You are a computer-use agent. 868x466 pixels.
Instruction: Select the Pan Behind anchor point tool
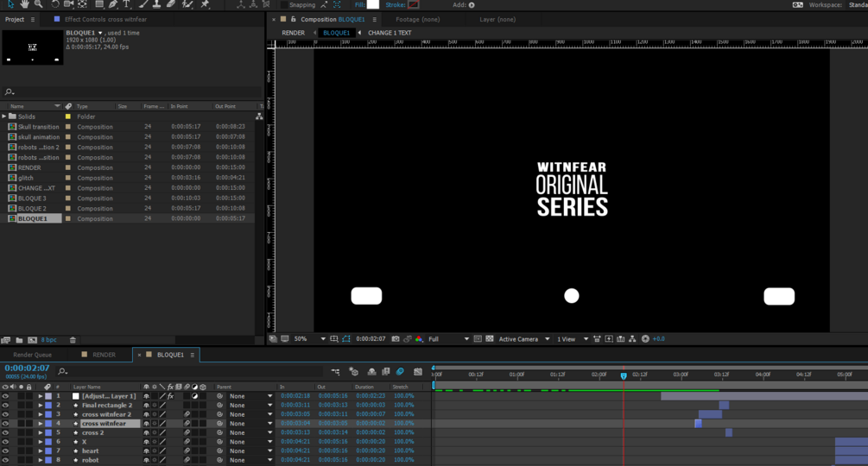click(82, 3)
